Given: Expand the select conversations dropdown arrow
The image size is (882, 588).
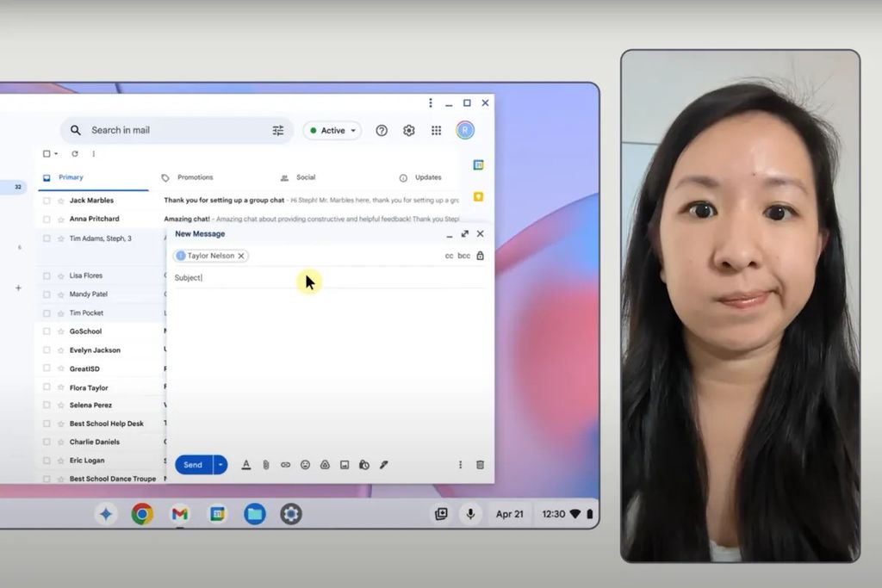Looking at the screenshot, I should [x=55, y=153].
